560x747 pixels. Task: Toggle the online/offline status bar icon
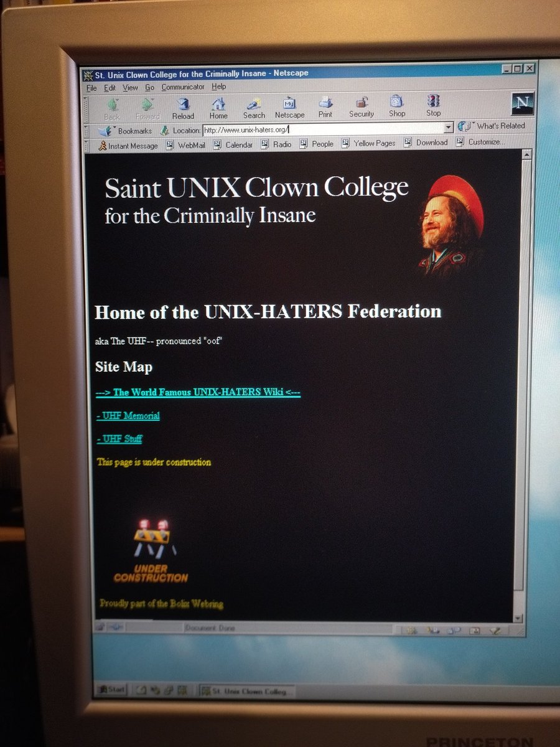point(116,627)
